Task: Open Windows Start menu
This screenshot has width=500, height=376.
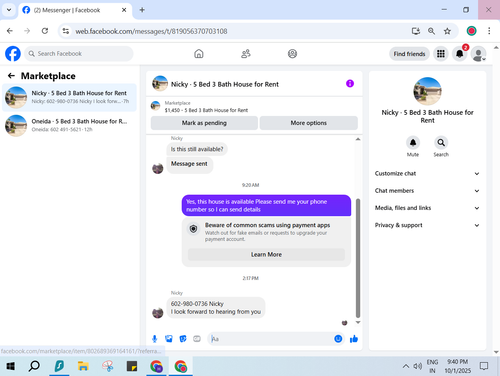Action: pyautogui.click(x=11, y=366)
